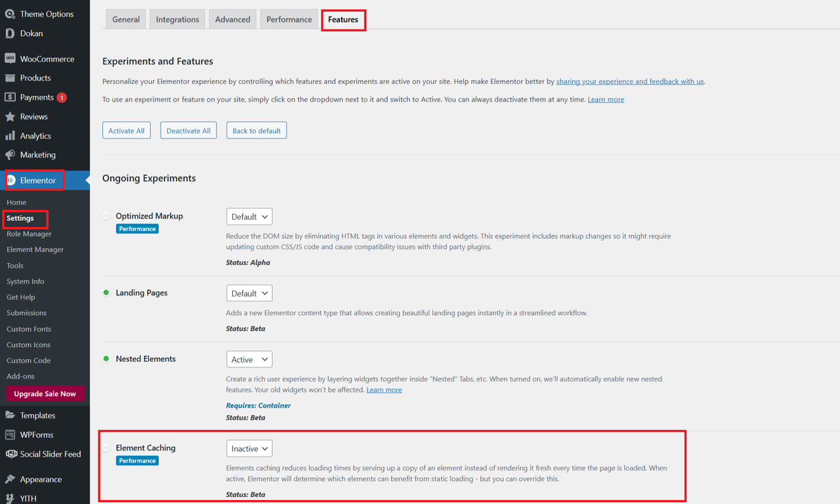840x504 pixels.
Task: Click the Dokan D icon
Action: (10, 33)
